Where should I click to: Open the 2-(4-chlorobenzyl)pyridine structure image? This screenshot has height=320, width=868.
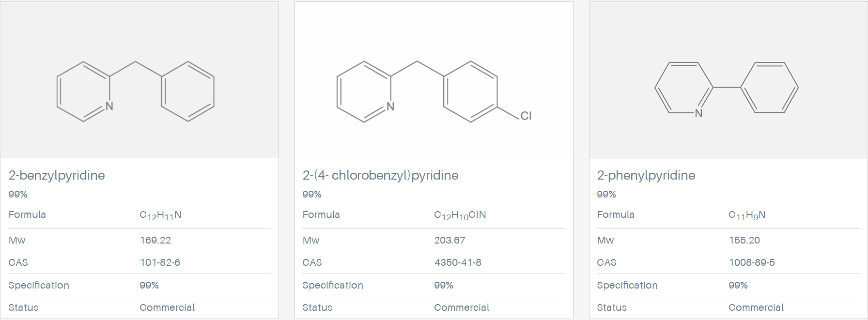coord(434,80)
